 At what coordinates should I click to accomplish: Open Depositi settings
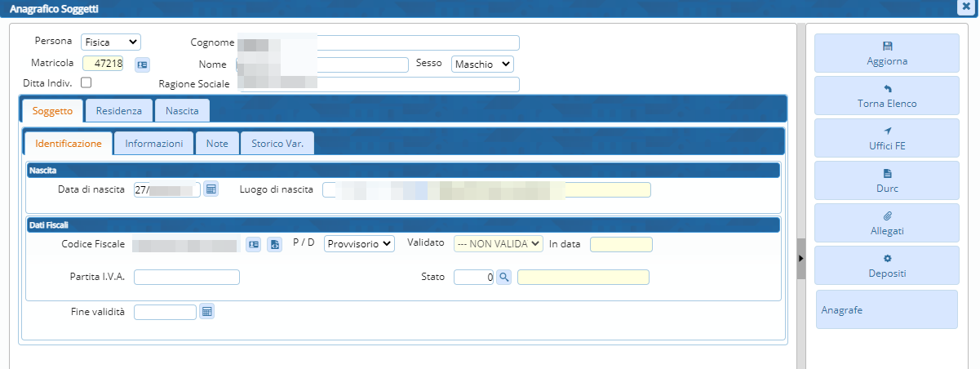[x=886, y=265]
